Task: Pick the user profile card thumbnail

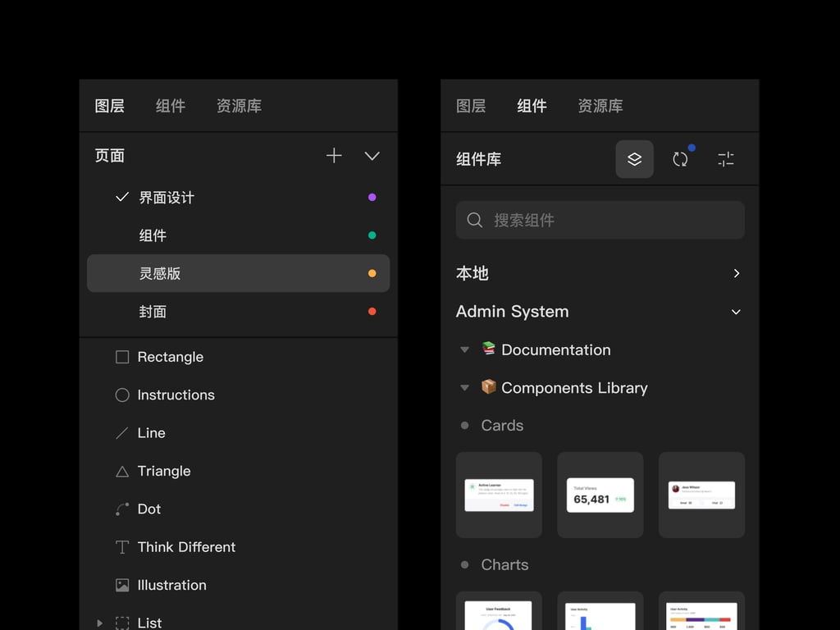Action: (702, 495)
